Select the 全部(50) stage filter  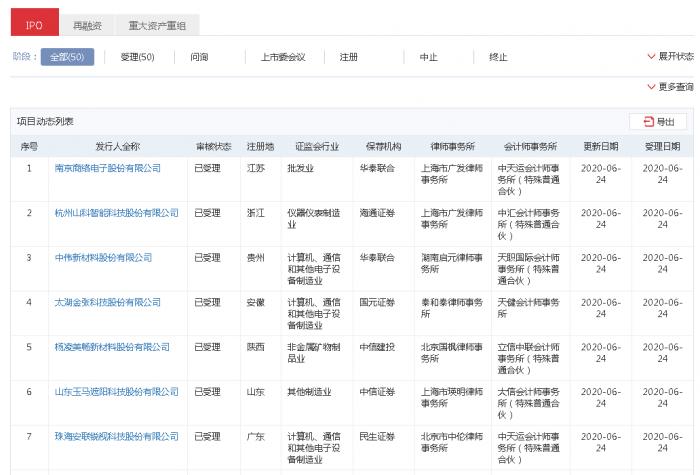pos(68,57)
